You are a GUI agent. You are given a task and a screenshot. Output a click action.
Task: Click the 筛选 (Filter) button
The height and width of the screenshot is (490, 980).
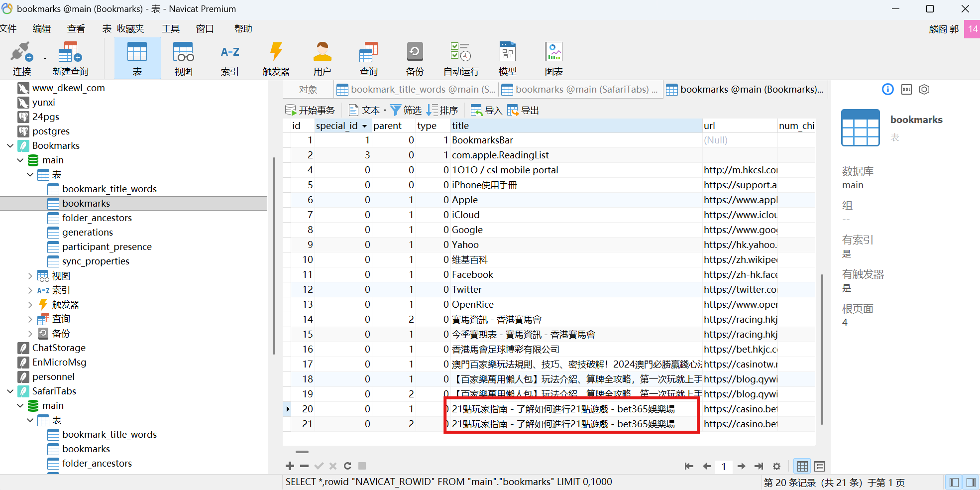406,111
